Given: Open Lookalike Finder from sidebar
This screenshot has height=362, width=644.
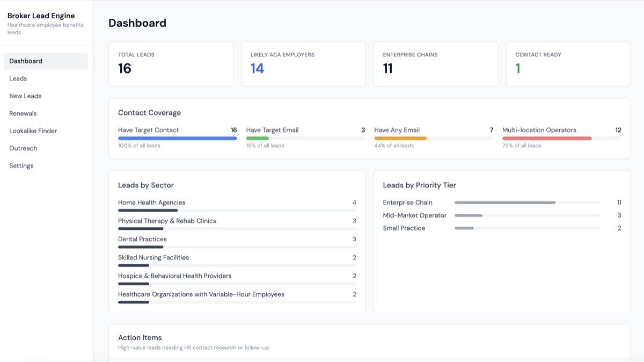Looking at the screenshot, I should 46,131.
